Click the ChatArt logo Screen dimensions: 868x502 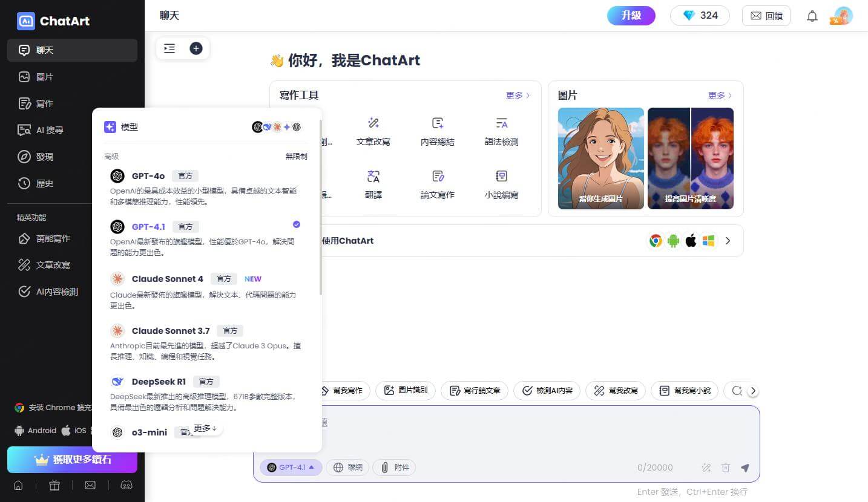[53, 21]
